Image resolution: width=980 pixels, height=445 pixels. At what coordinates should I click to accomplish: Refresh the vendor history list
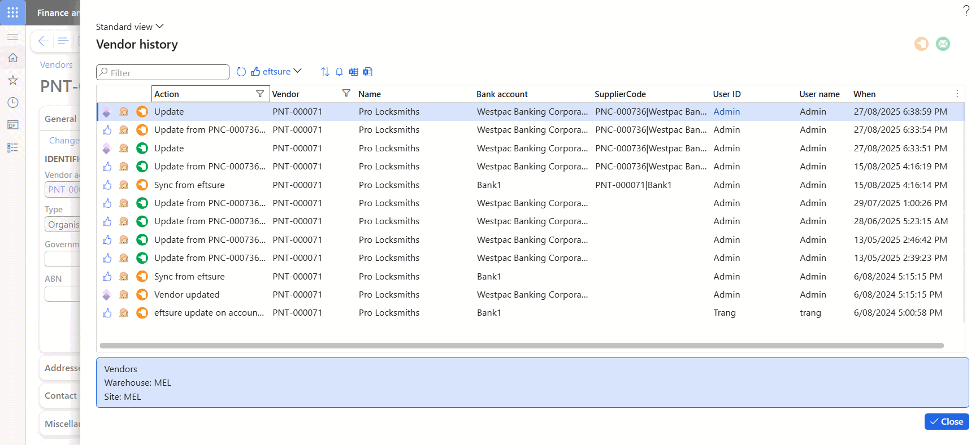tap(241, 72)
